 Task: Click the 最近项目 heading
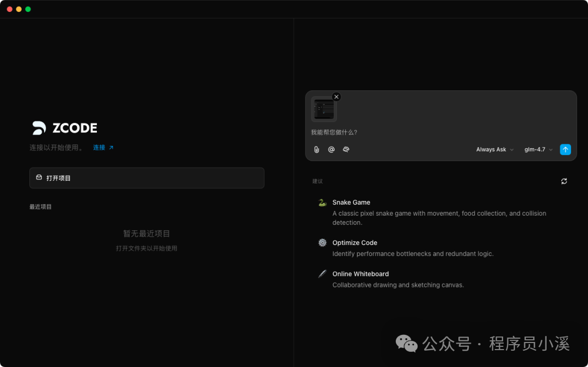coord(40,207)
